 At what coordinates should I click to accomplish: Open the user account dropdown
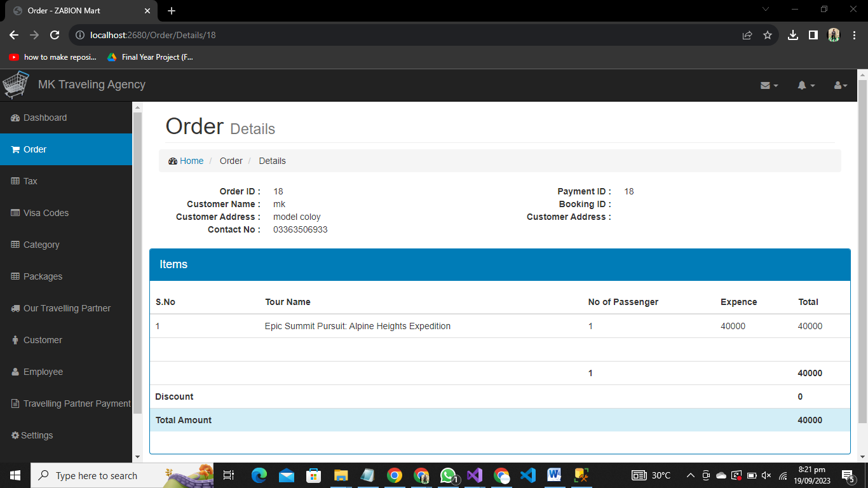pos(840,85)
